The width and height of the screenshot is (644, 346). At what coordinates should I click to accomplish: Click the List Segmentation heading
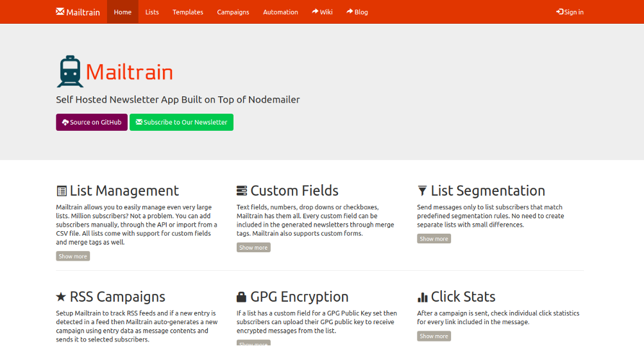[x=488, y=191]
